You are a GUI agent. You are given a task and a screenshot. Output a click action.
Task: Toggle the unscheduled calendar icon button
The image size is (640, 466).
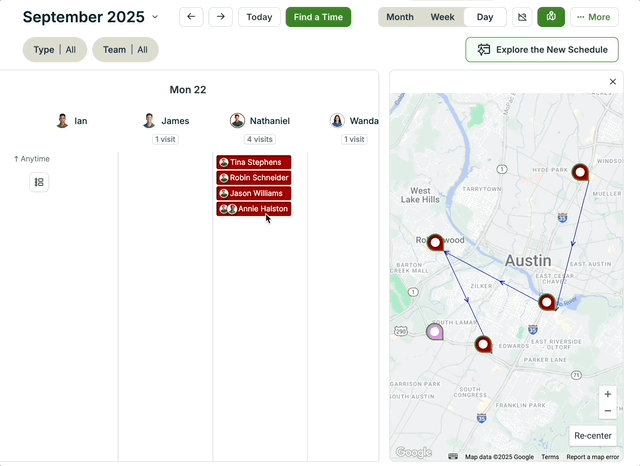pos(521,17)
